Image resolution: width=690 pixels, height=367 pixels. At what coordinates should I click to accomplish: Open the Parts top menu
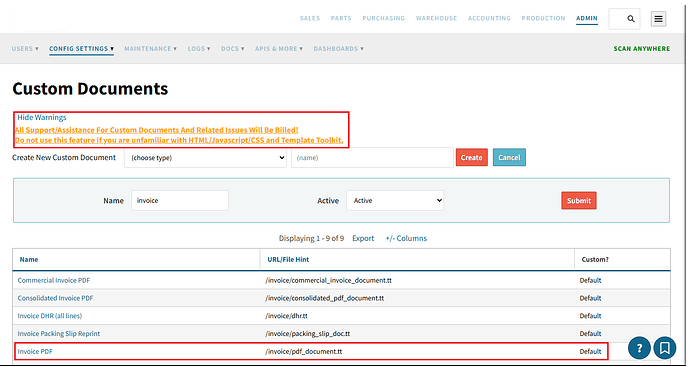[x=341, y=18]
